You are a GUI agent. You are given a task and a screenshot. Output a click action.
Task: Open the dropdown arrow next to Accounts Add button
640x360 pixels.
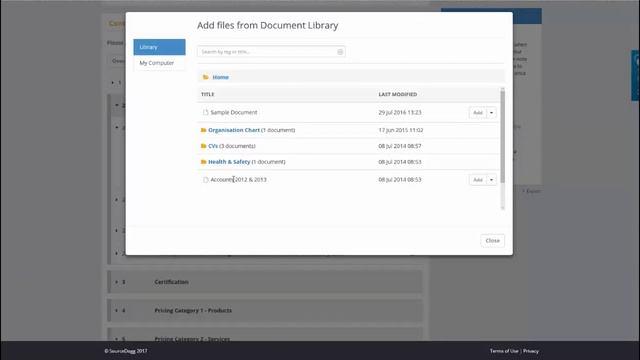pyautogui.click(x=491, y=180)
